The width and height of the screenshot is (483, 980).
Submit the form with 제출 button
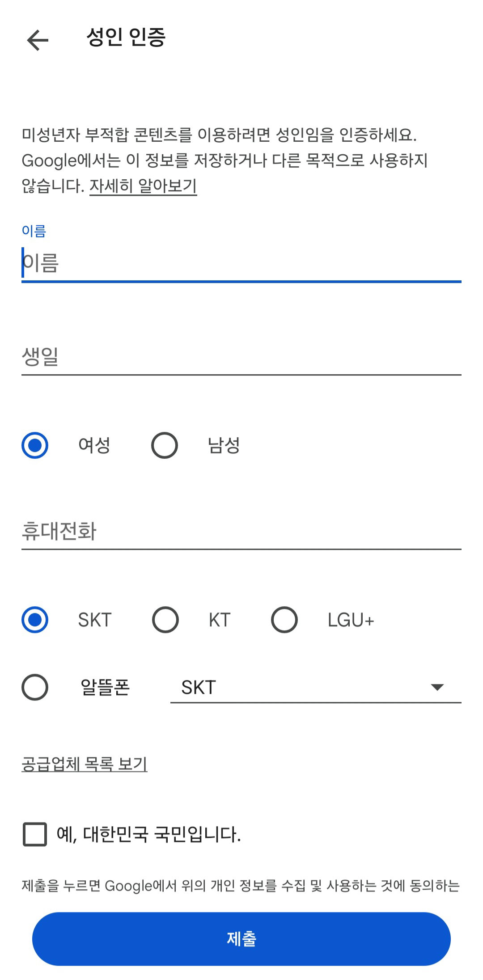(x=241, y=939)
